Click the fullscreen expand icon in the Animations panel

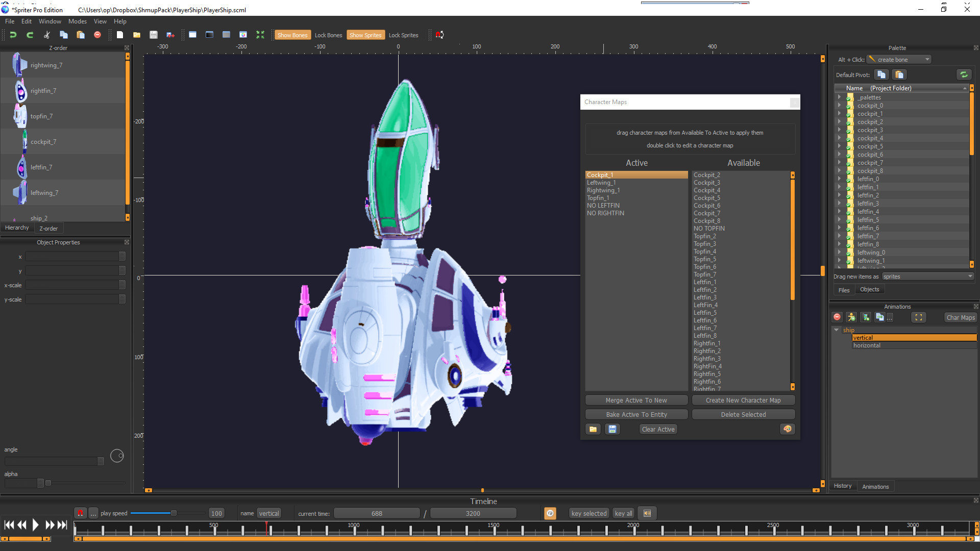(x=918, y=317)
